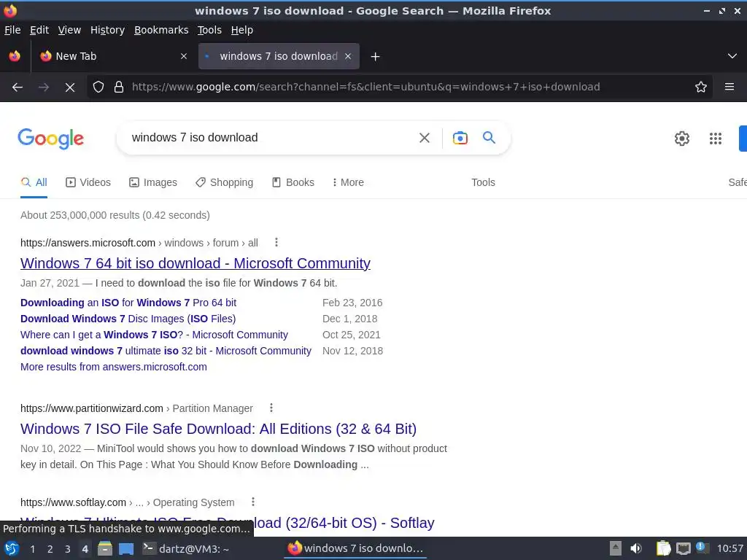
Task: Click the removable media tray icon
Action: coord(616,548)
